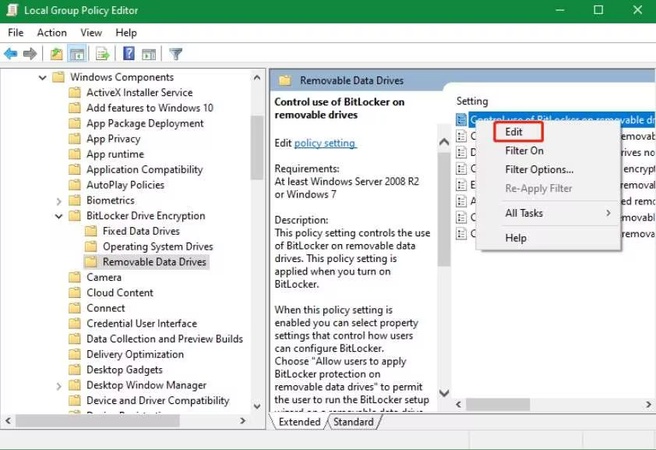Select Connect folder in tree

click(105, 308)
